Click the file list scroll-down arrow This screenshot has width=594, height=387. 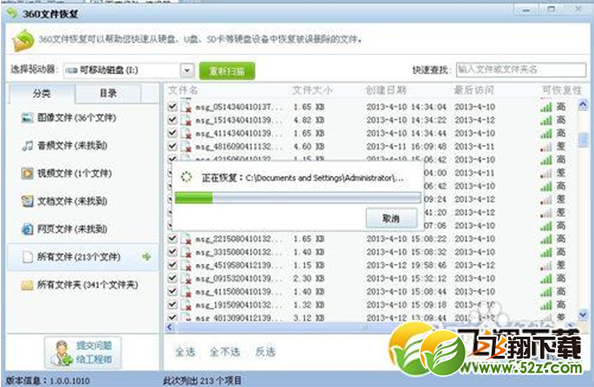(x=583, y=314)
